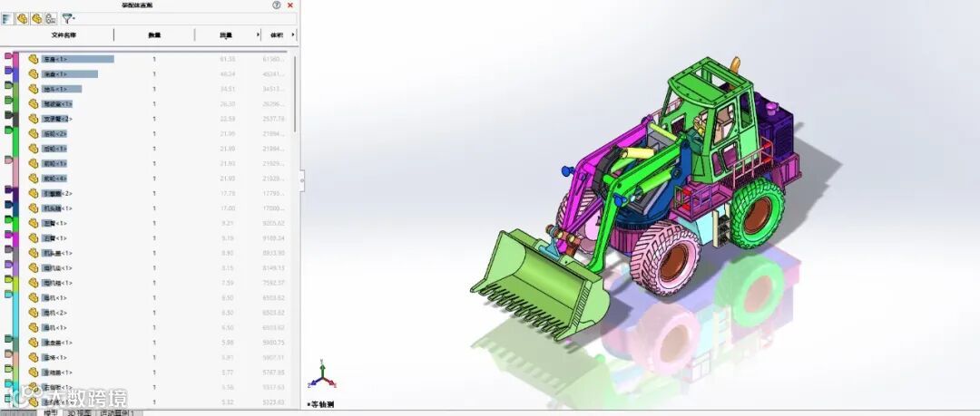
Task: Sort by the 数量 column header
Action: (x=154, y=35)
